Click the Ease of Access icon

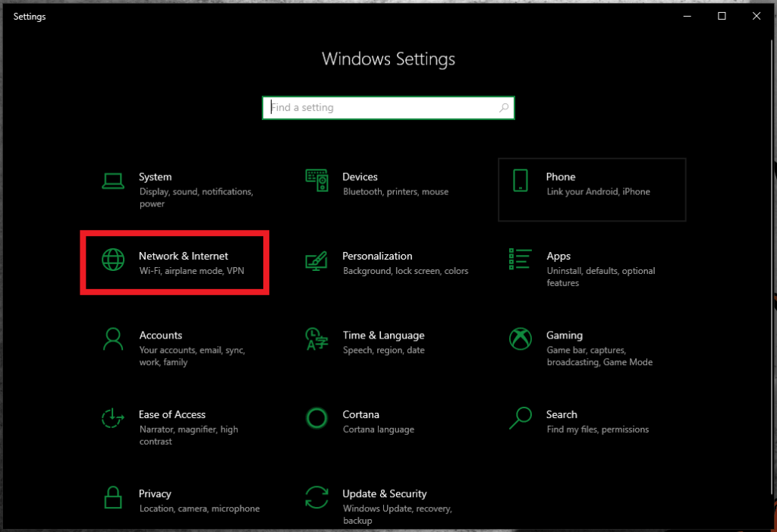[x=113, y=418]
